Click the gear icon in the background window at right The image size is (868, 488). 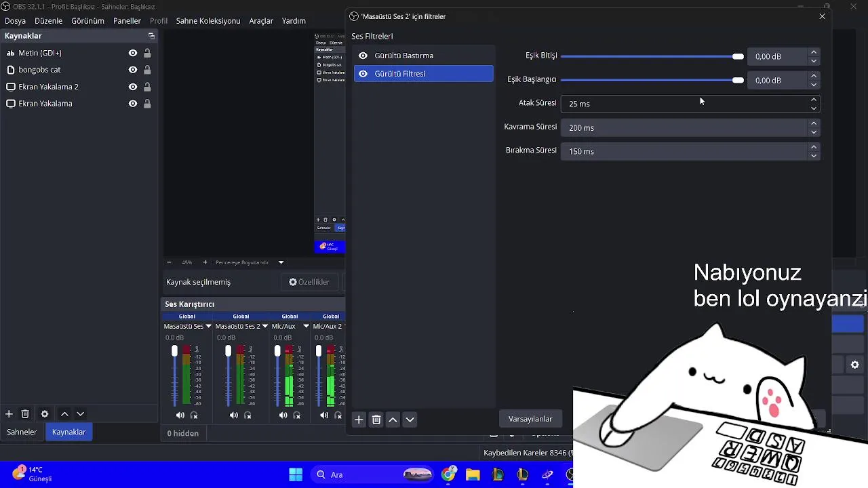(x=854, y=365)
